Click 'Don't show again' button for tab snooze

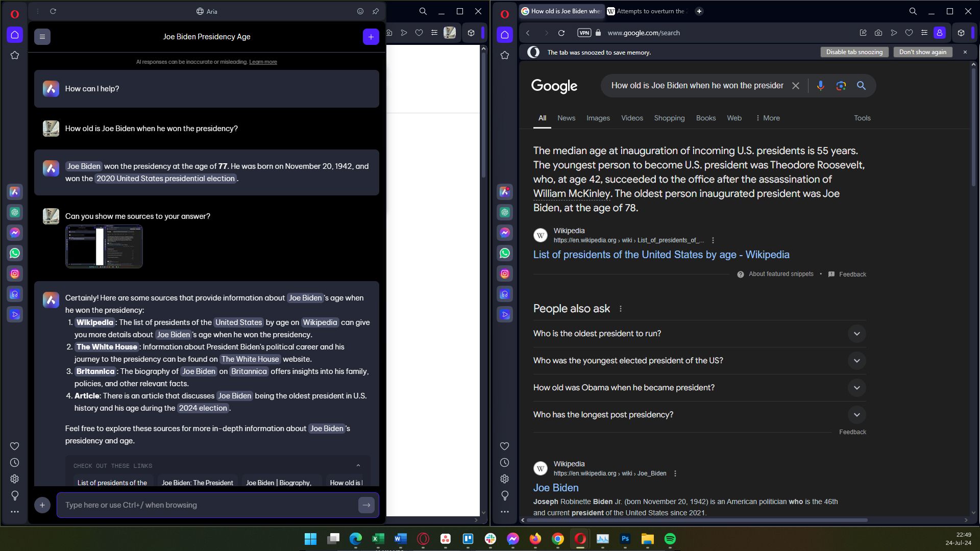[923, 52]
